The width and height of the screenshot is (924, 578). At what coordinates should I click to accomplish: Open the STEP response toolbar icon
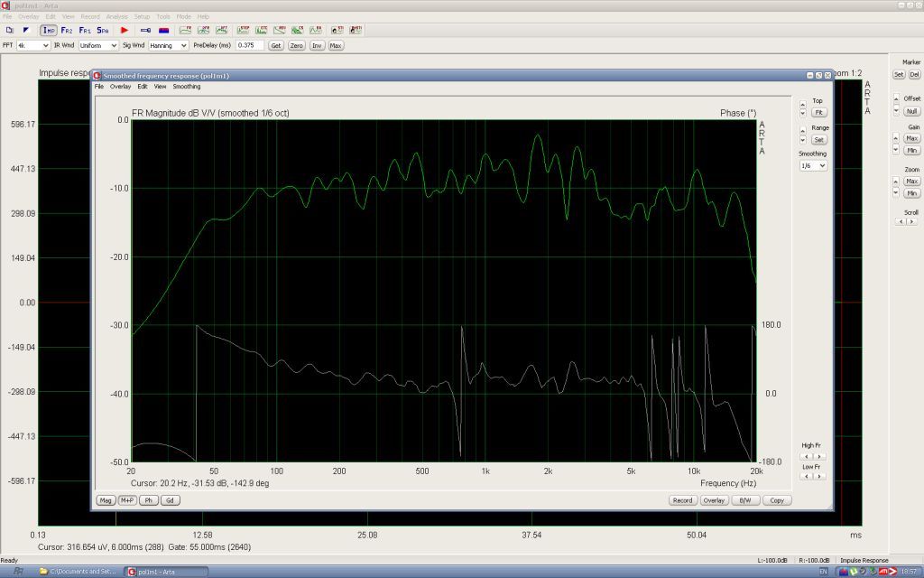[x=243, y=30]
